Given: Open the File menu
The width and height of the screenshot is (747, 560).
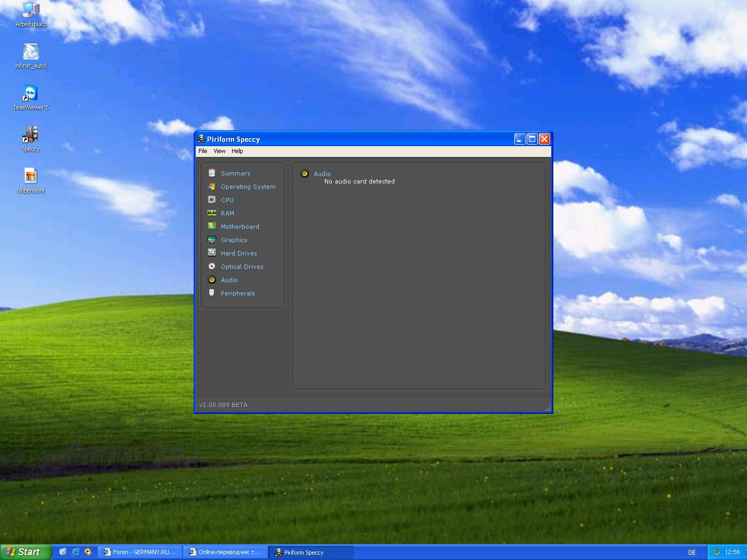Looking at the screenshot, I should [x=203, y=151].
